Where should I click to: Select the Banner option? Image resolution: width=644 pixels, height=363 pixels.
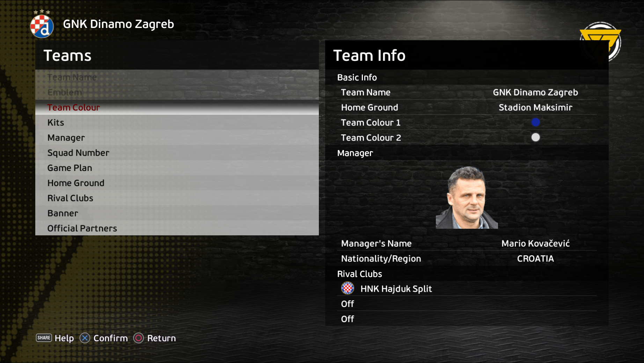[x=177, y=213]
